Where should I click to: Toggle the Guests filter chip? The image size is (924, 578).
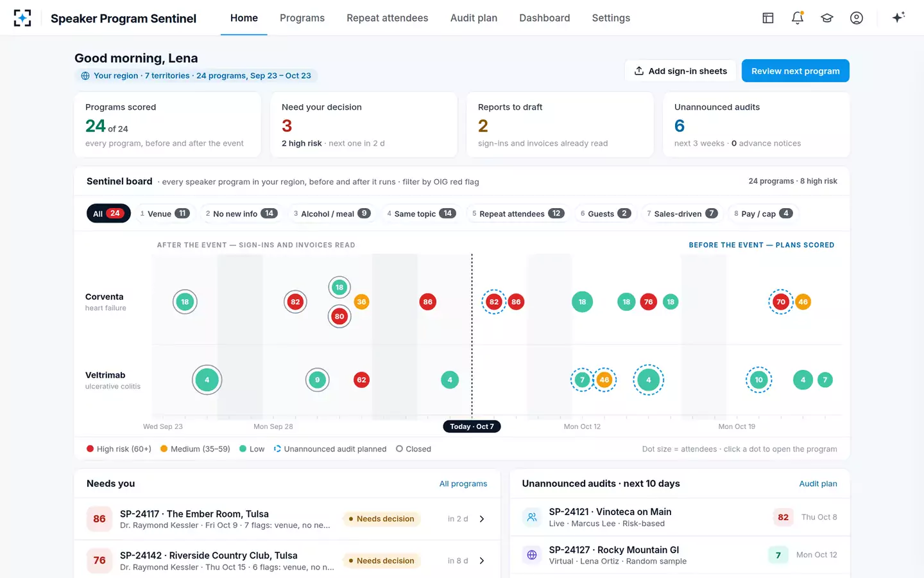(606, 213)
